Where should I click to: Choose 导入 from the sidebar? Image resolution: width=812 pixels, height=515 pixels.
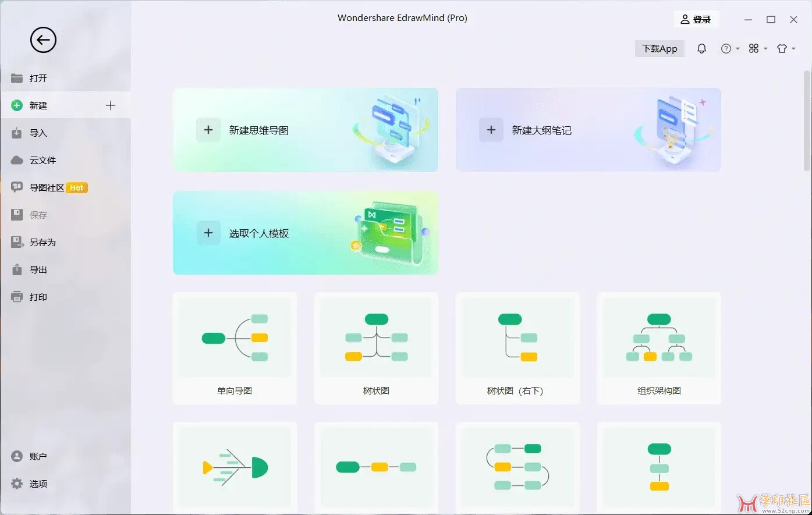(x=66, y=133)
